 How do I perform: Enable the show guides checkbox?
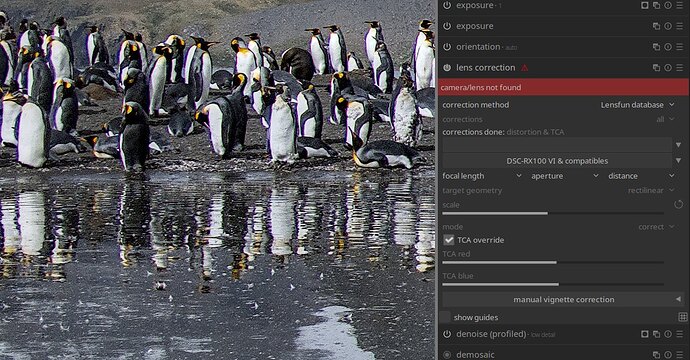(x=445, y=317)
